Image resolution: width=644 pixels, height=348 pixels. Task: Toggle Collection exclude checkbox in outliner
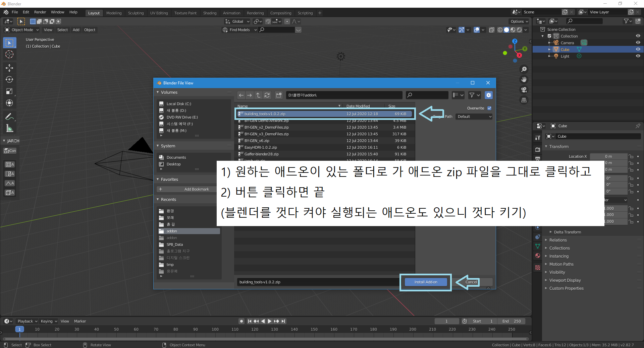tap(549, 36)
